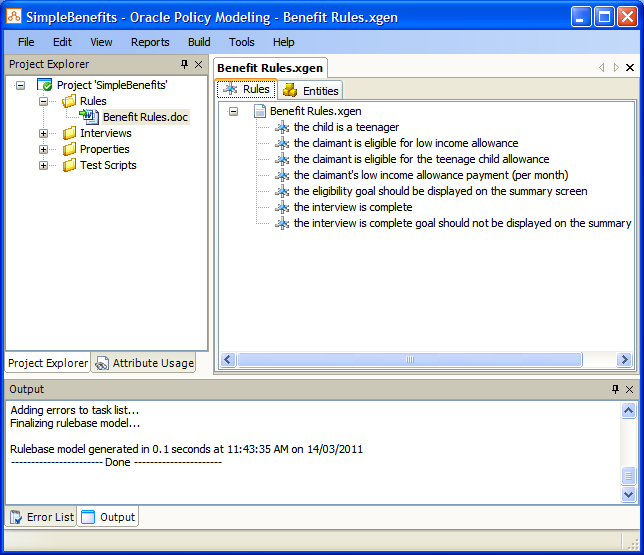
Task: Click the horizontal scrollbar thumb in rules pane
Action: [x=410, y=359]
